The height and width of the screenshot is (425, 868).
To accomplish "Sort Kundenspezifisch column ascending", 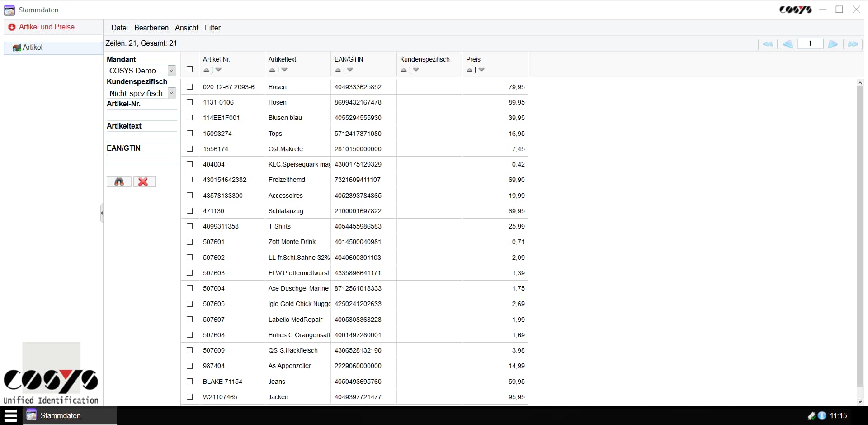I will 403,70.
